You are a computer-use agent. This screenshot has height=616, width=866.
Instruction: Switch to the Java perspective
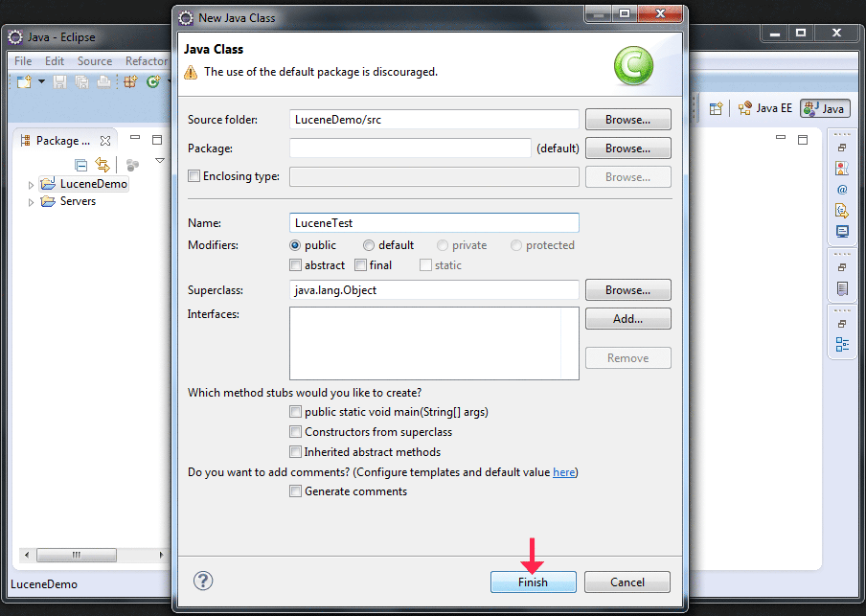(825, 108)
